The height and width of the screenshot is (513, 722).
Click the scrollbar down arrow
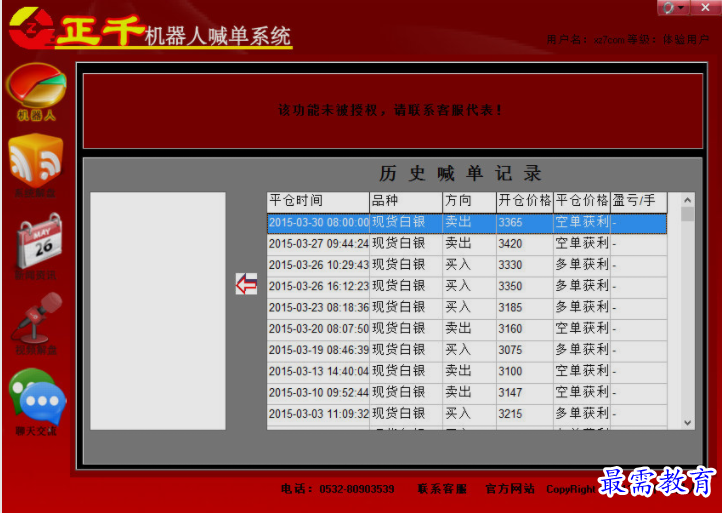coord(687,423)
